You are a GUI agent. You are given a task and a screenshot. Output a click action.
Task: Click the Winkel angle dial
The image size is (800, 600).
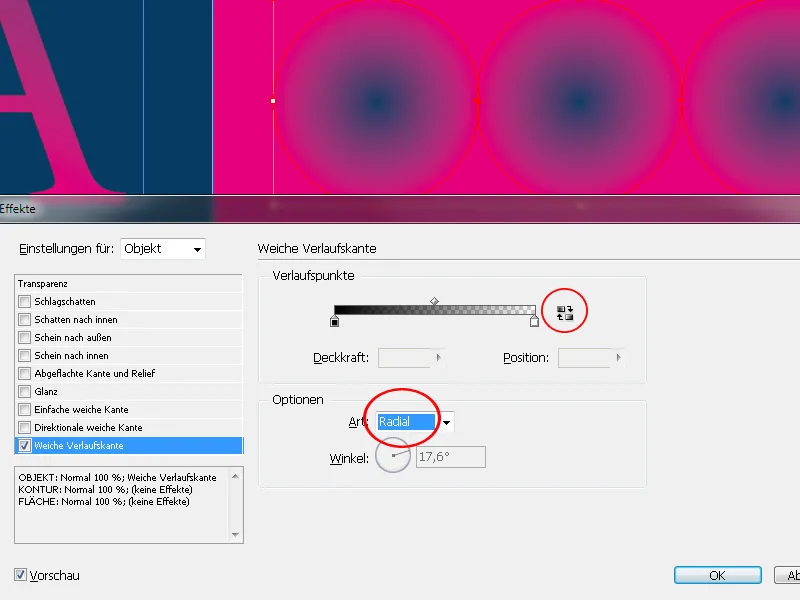click(393, 455)
